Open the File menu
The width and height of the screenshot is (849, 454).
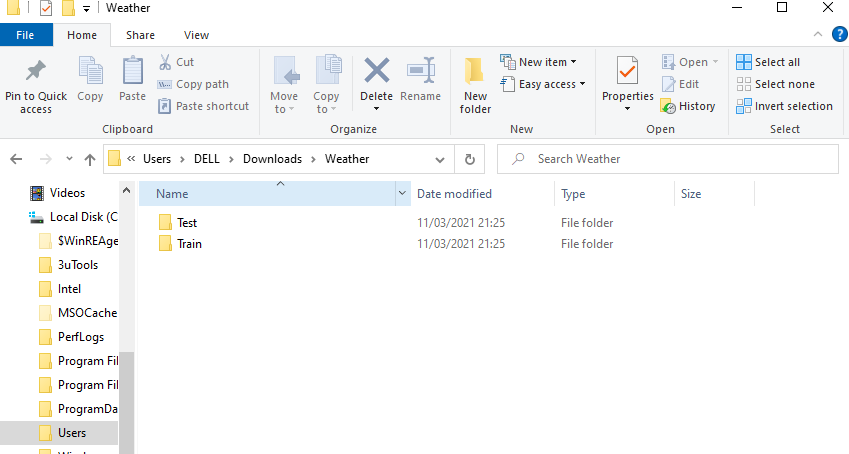26,35
